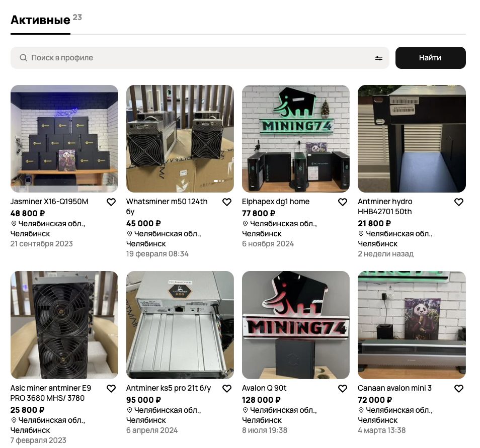Image resolution: width=480 pixels, height=448 pixels.
Task: Favorite the Jasminer X16-Q1950M listing
Action: click(111, 202)
